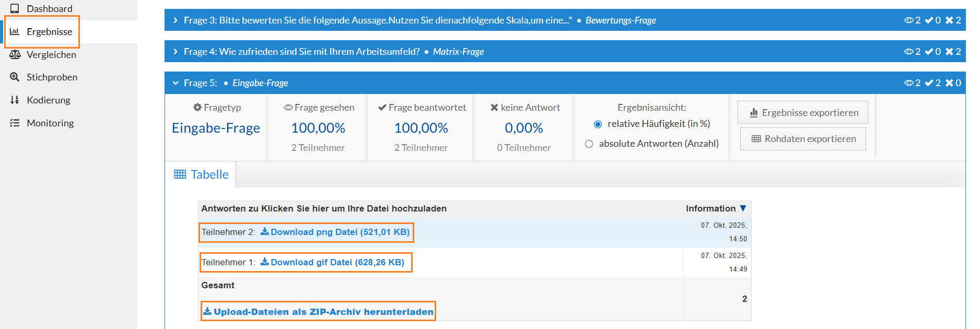Click the Eingabe-Frage question type link
This screenshot has height=329, width=980.
pyautogui.click(x=216, y=128)
